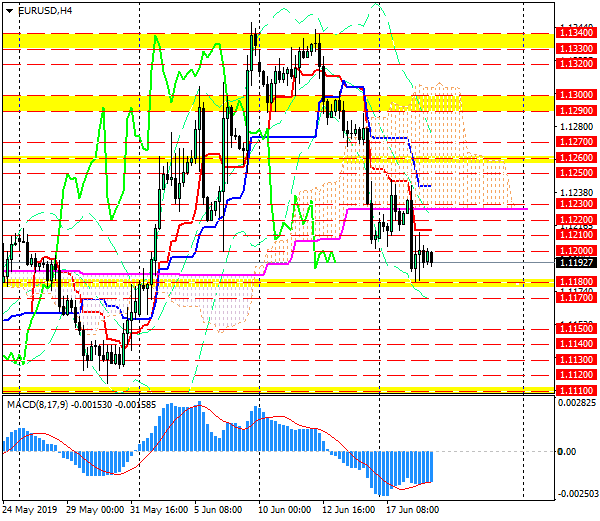The height and width of the screenshot is (521, 600).
Task: Click the 17 Jun 08:00 time label
Action: (x=414, y=509)
